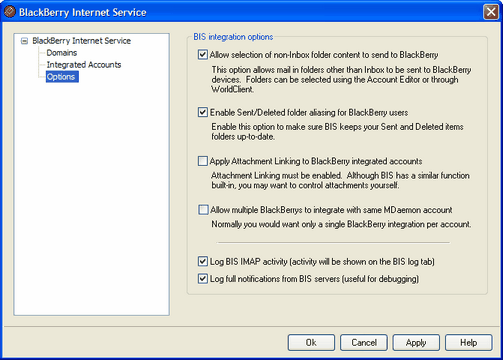Uncheck Allow selection of non-Inbox folder content
This screenshot has width=503, height=360.
click(203, 54)
